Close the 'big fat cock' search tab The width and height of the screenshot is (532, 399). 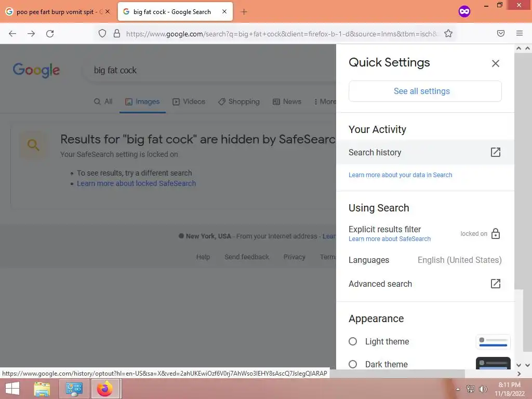224,11
